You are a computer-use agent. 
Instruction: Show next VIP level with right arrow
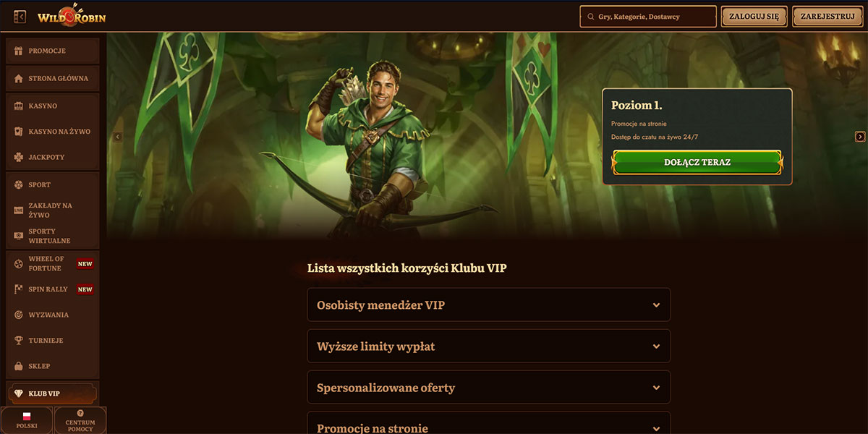(x=860, y=137)
